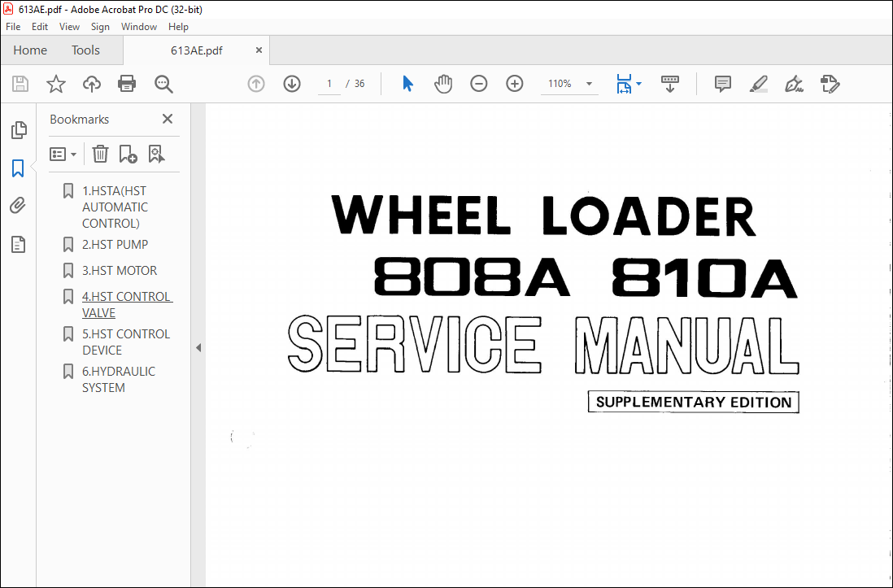Add a new bookmark
The width and height of the screenshot is (893, 588).
128,154
